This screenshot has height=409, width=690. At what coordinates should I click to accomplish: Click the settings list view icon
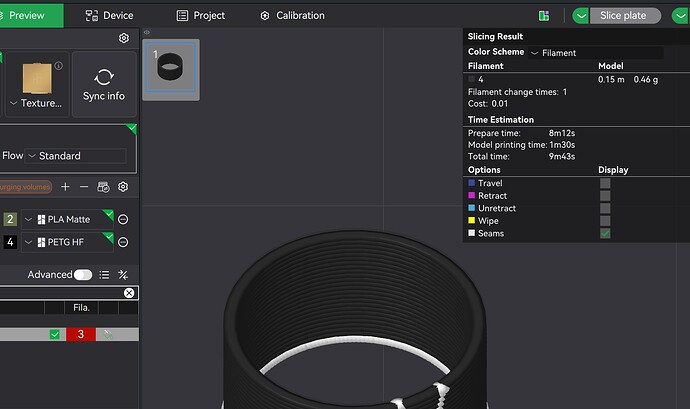point(104,275)
